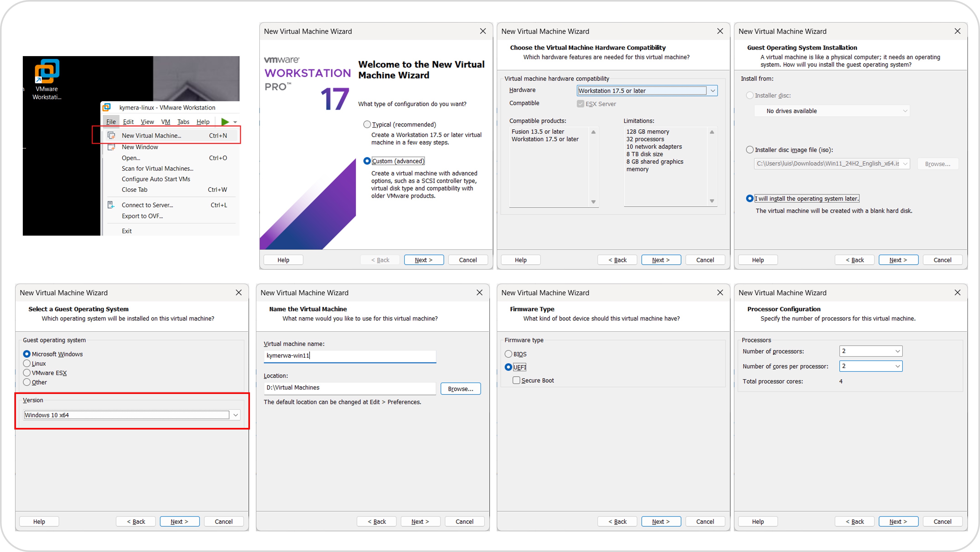This screenshot has height=552, width=980.
Task: Select the Installer disc radio button
Action: (x=749, y=96)
